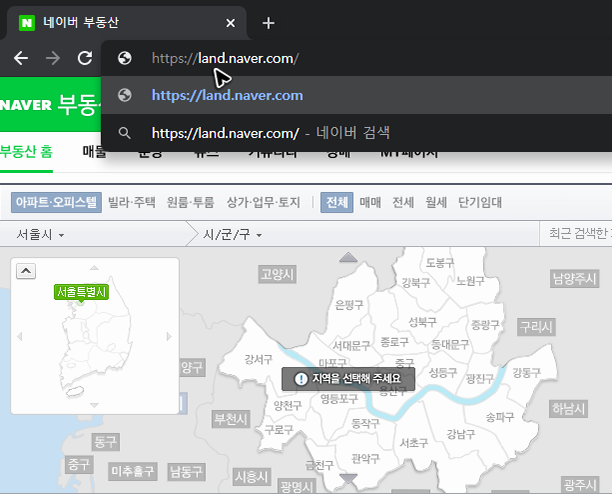Screen dimensions: 612x494
Task: Open the 부동산 홈 tab
Action: (x=26, y=151)
